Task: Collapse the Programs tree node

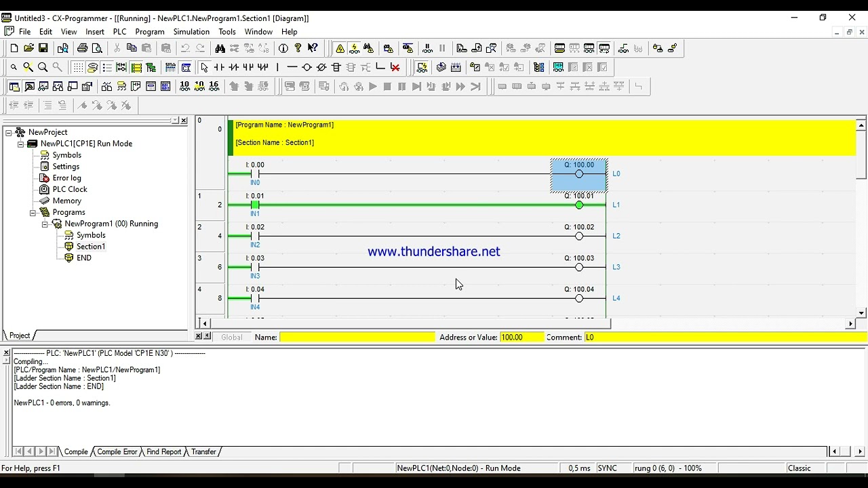Action: (33, 212)
